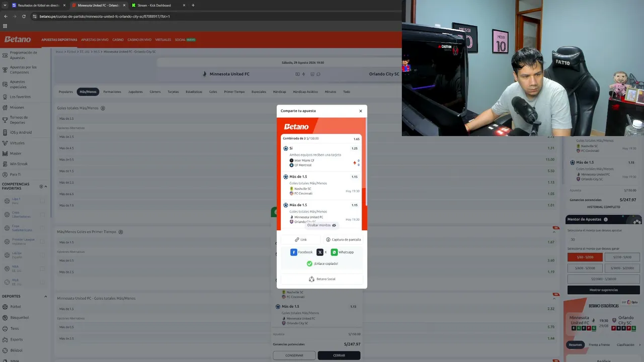Open Liga 1 Perú favorite competition
644x362 pixels.
[x=16, y=201]
